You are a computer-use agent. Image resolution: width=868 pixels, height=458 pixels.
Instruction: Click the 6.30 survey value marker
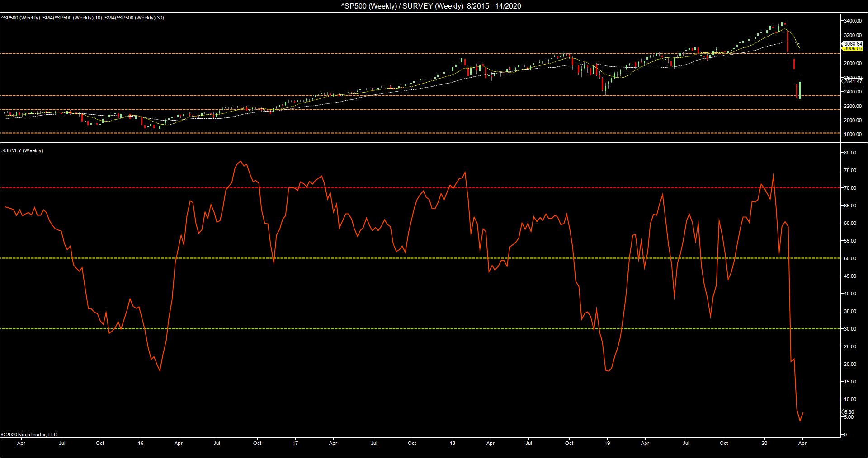click(849, 412)
